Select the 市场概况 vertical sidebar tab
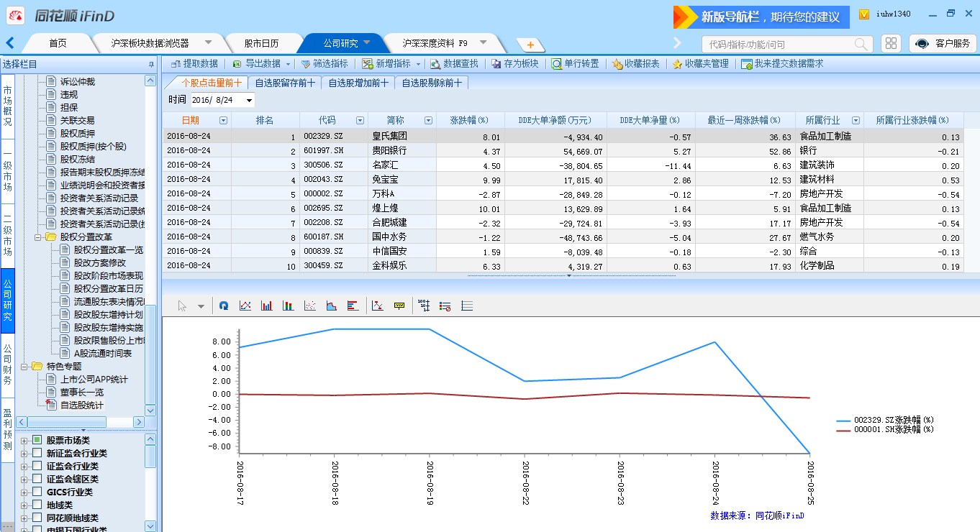 [x=7, y=106]
